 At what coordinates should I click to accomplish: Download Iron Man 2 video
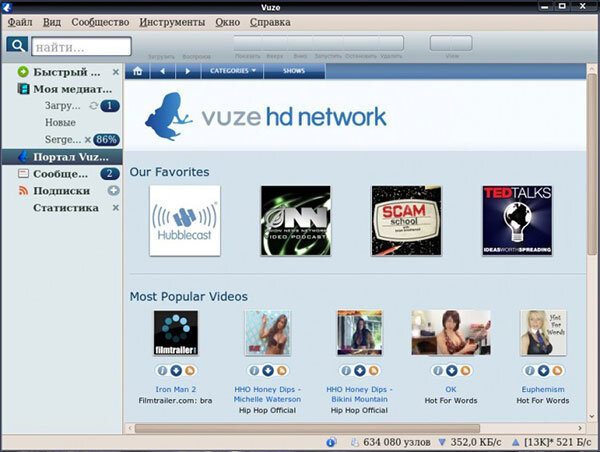coord(176,370)
